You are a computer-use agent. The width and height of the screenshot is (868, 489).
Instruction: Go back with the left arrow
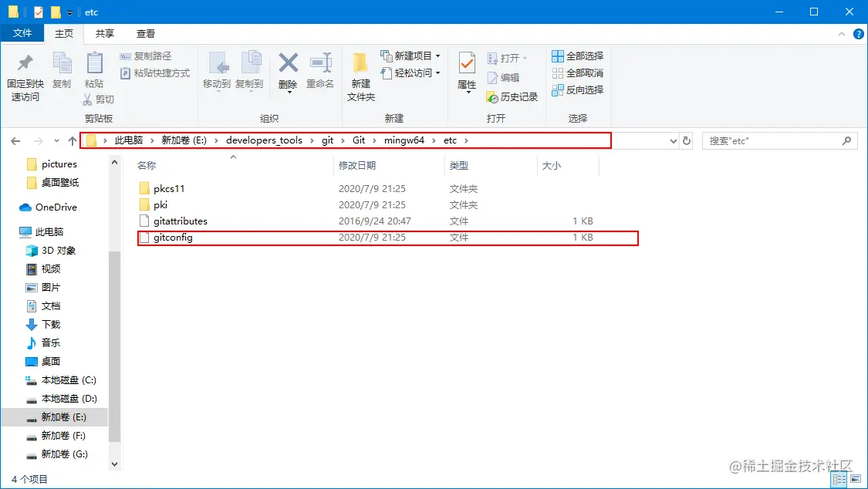15,141
